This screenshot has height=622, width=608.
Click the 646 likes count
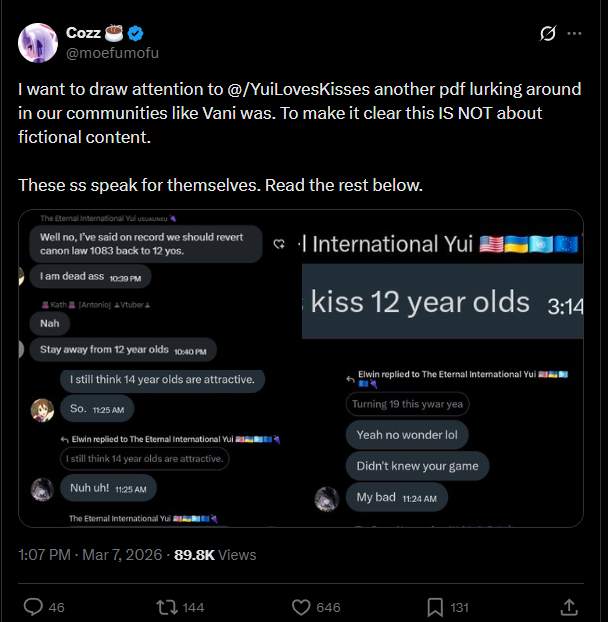[x=328, y=607]
